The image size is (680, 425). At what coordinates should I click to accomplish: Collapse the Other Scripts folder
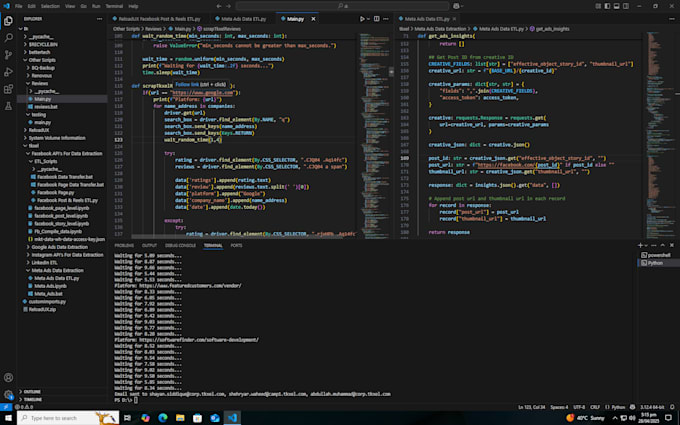point(42,60)
